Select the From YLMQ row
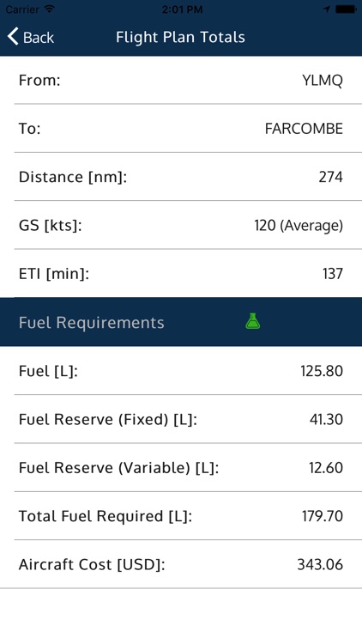 point(181,80)
